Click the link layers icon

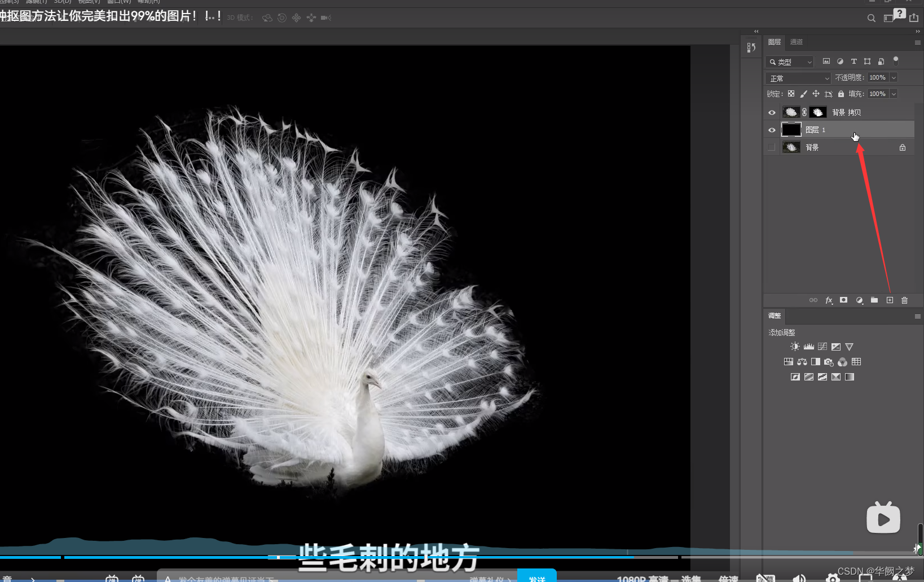[x=813, y=300]
